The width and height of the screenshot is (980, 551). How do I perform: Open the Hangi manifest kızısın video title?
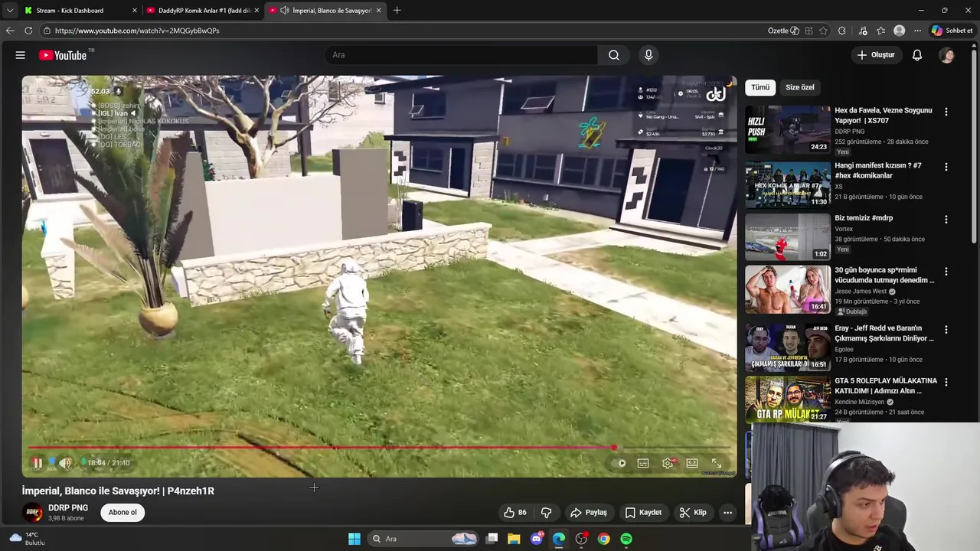click(878, 171)
